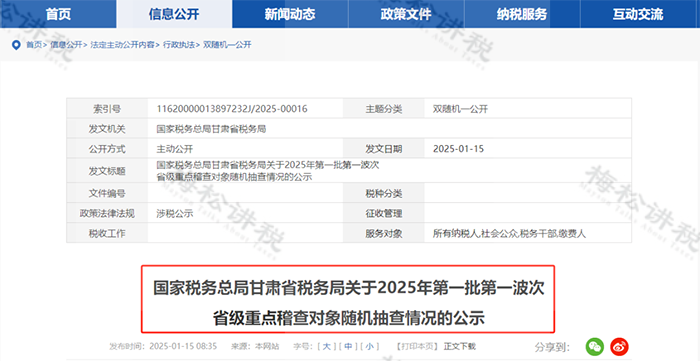Open 行政执法 breadcrumb link

point(179,45)
